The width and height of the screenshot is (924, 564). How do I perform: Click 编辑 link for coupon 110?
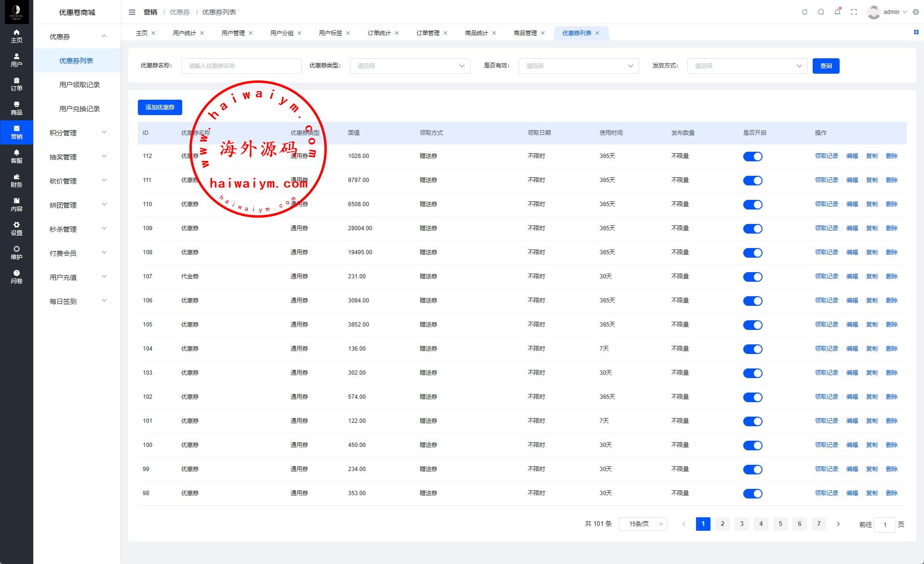(x=852, y=204)
